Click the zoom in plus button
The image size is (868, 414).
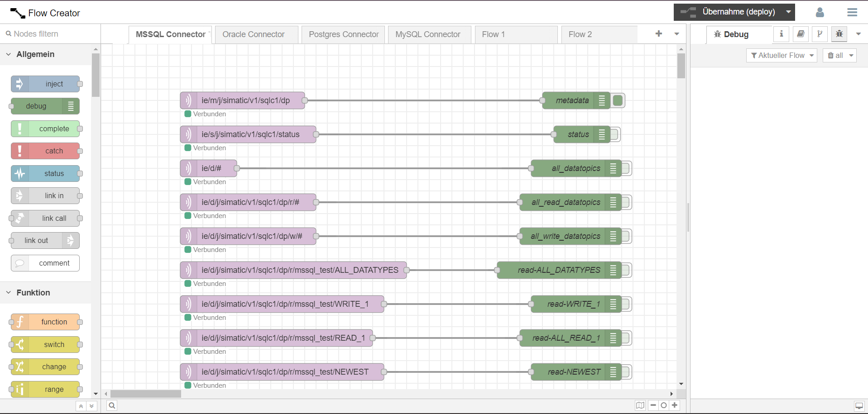click(x=675, y=405)
